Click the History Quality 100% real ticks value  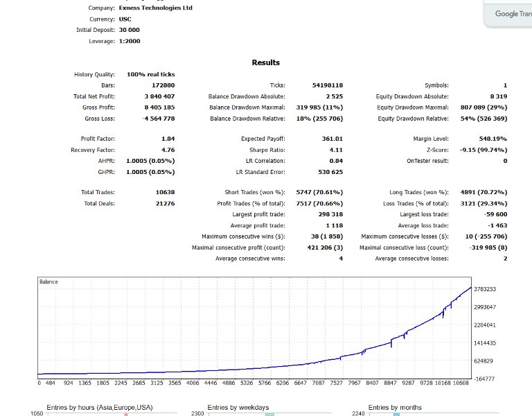[x=151, y=74]
